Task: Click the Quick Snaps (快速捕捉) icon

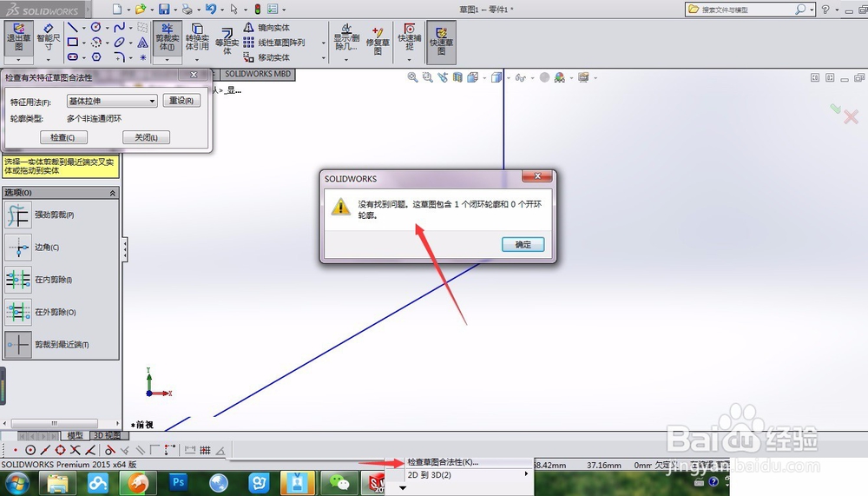Action: point(409,37)
